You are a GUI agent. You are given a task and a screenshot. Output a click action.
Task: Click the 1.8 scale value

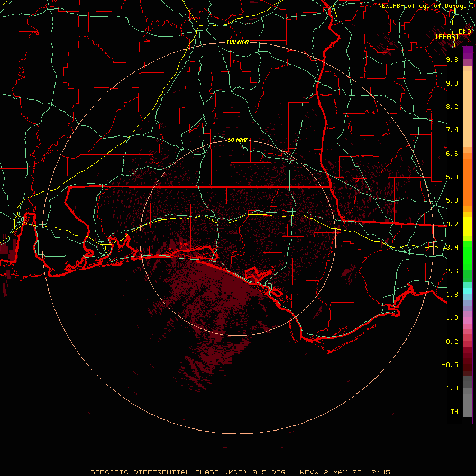click(452, 295)
